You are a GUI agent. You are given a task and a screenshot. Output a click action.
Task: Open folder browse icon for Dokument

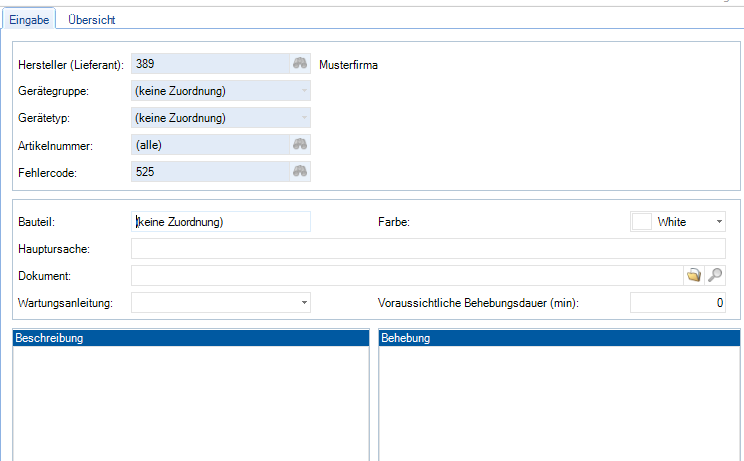pyautogui.click(x=693, y=275)
